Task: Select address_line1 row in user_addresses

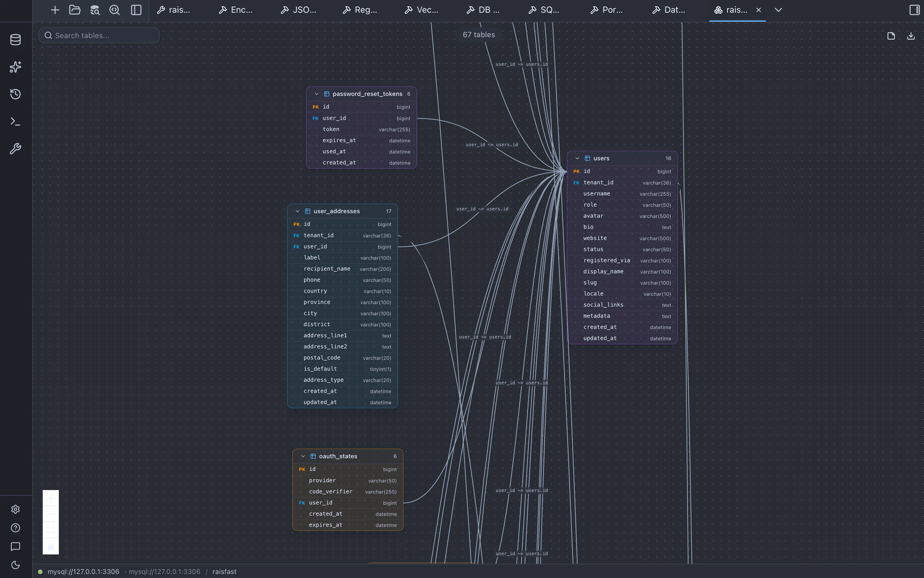Action: pos(342,335)
